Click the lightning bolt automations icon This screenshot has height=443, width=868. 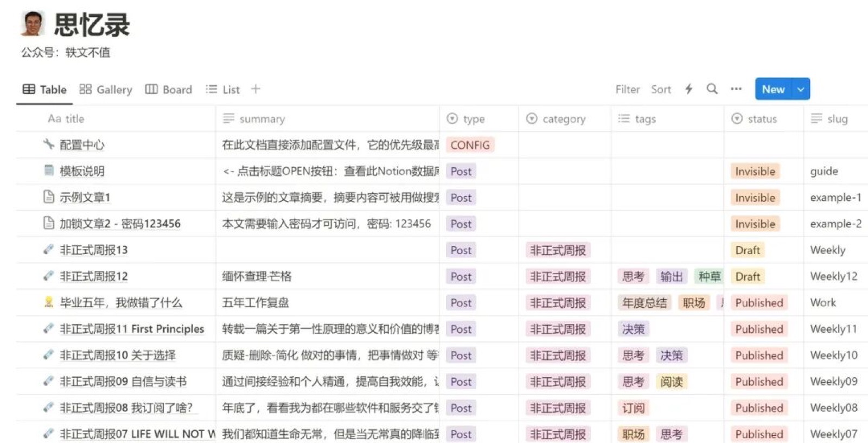pos(688,89)
